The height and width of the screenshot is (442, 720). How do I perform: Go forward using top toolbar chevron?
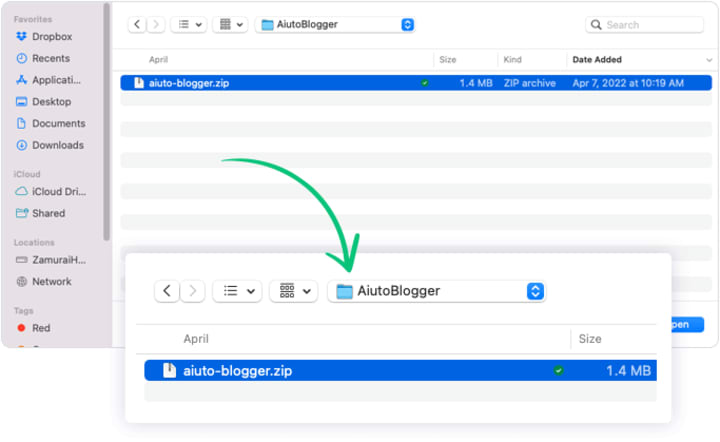coord(156,24)
